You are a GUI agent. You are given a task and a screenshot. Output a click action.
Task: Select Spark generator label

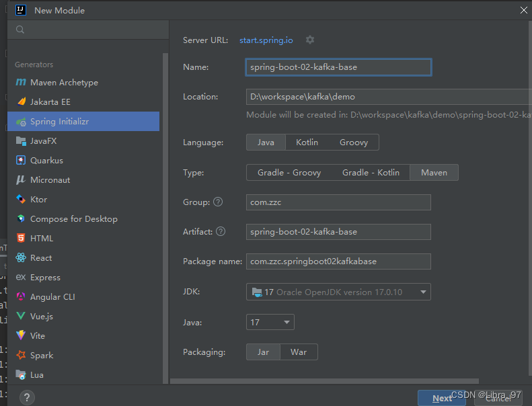tap(42, 356)
